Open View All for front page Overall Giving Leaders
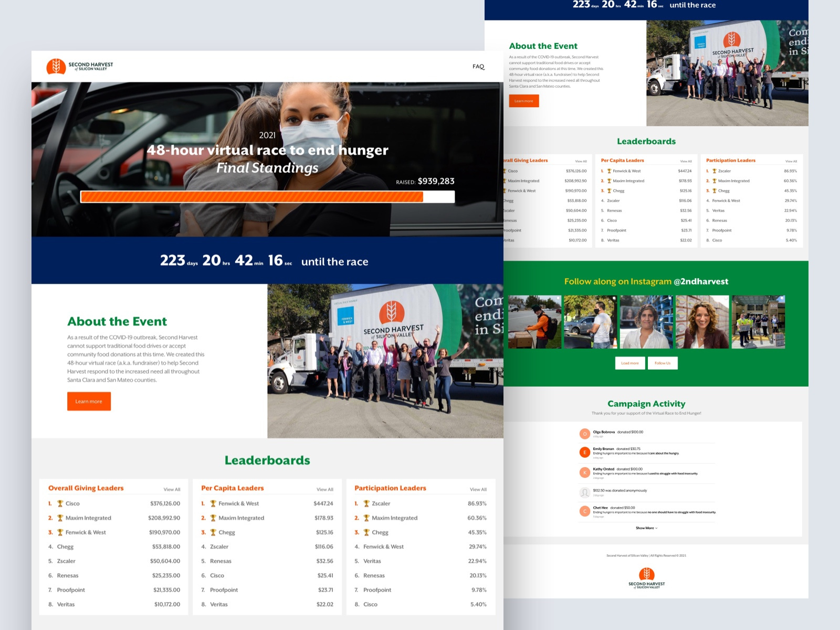 (x=172, y=489)
